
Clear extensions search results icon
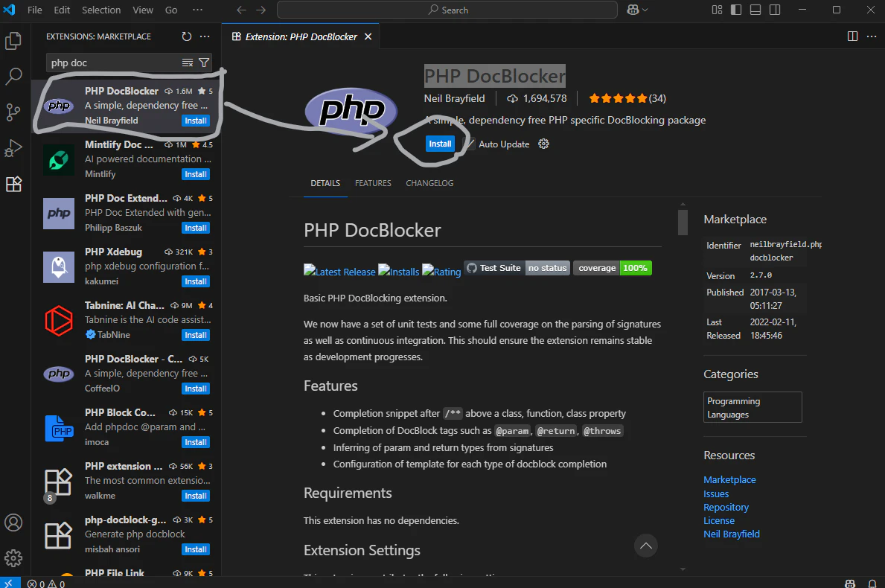[188, 63]
